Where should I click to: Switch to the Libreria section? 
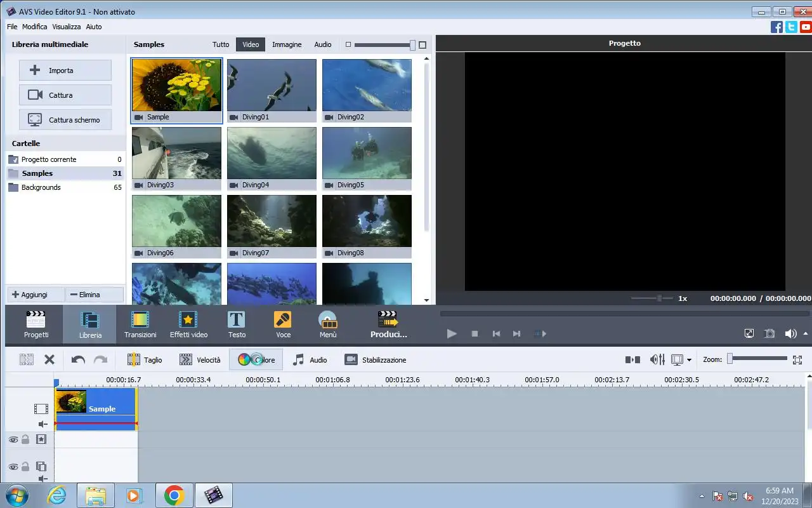90,324
